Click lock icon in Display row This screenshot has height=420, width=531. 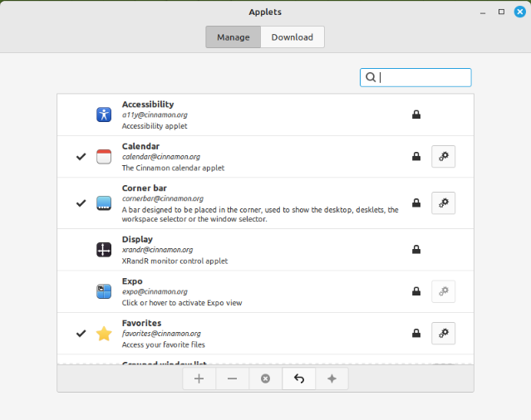click(416, 250)
